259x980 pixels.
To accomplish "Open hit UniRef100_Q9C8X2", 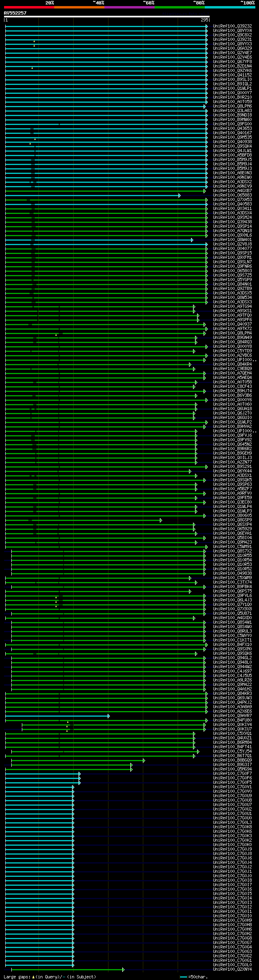I will click(x=232, y=35).
